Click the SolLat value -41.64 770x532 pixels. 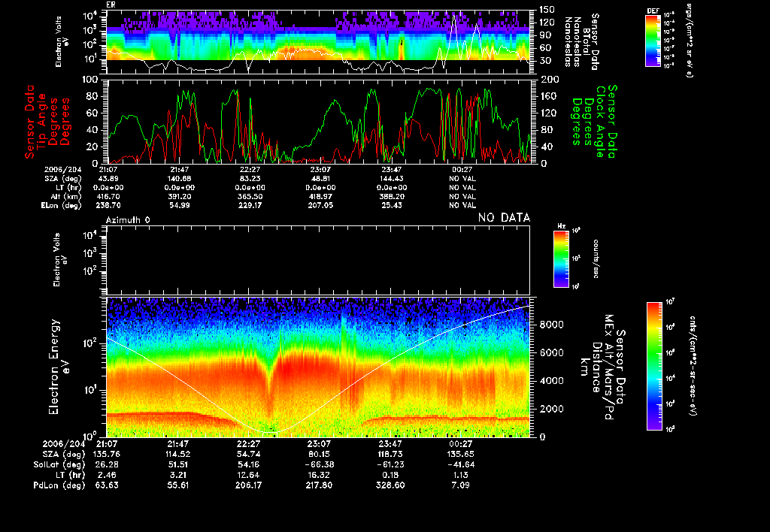[x=460, y=464]
